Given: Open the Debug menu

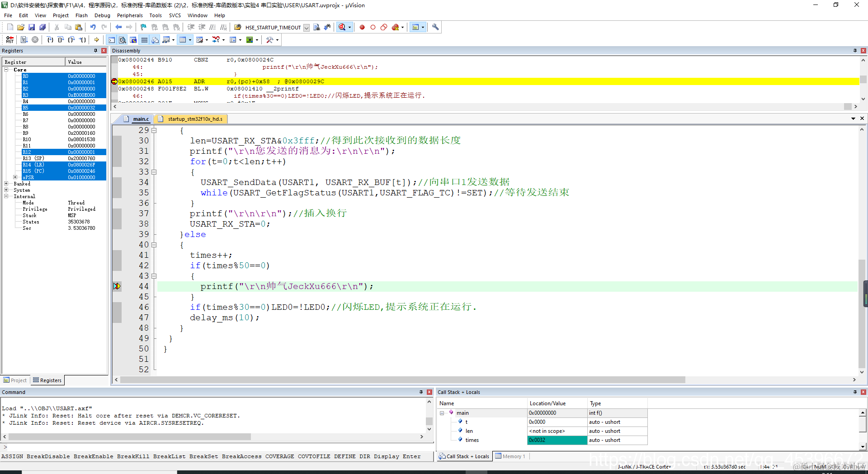Looking at the screenshot, I should click(x=102, y=15).
